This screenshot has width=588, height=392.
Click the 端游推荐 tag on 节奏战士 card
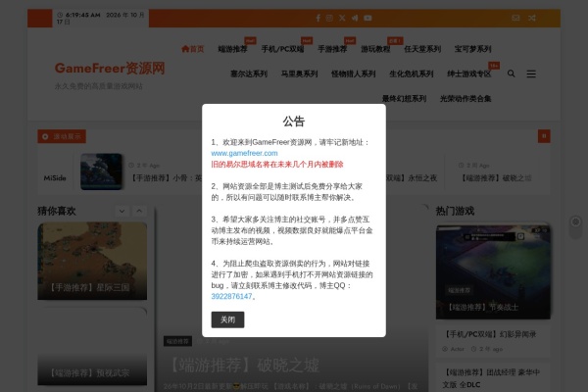[x=459, y=290]
